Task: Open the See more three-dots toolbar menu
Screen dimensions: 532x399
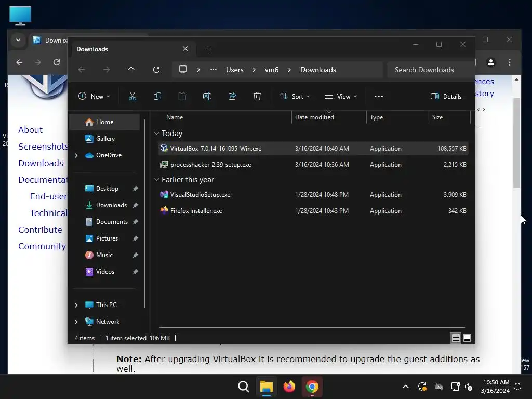Action: [379, 96]
